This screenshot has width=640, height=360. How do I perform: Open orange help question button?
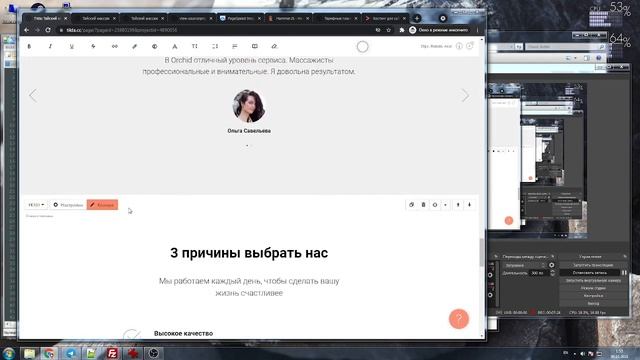459,318
